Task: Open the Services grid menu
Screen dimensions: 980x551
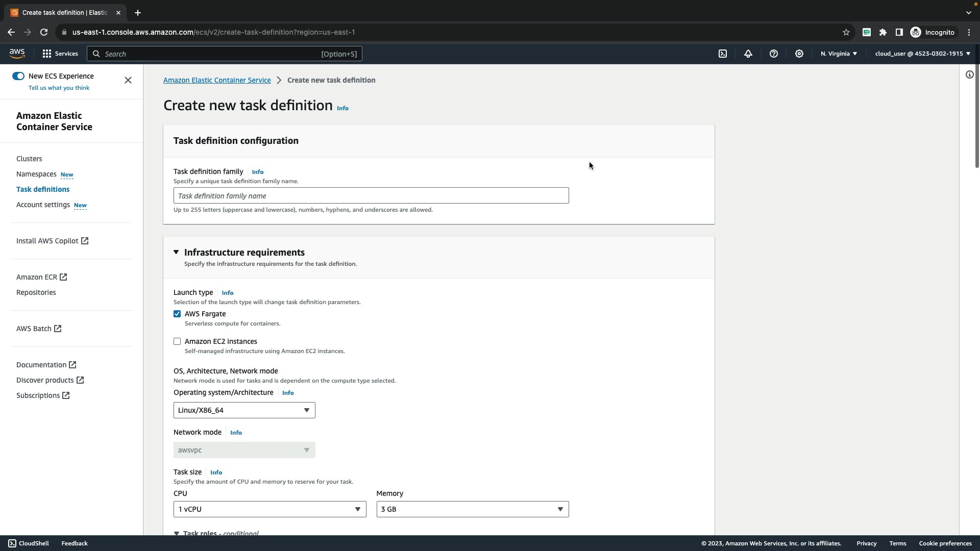Action: (x=60, y=54)
